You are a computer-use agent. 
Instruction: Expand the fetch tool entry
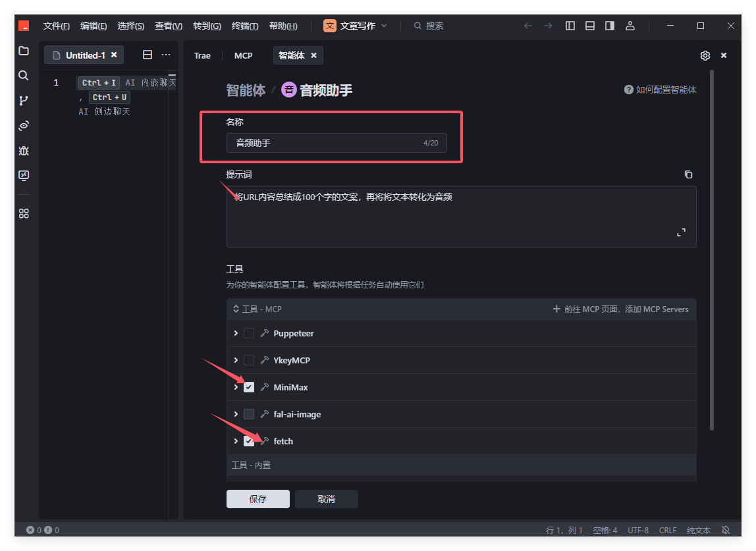pyautogui.click(x=236, y=441)
